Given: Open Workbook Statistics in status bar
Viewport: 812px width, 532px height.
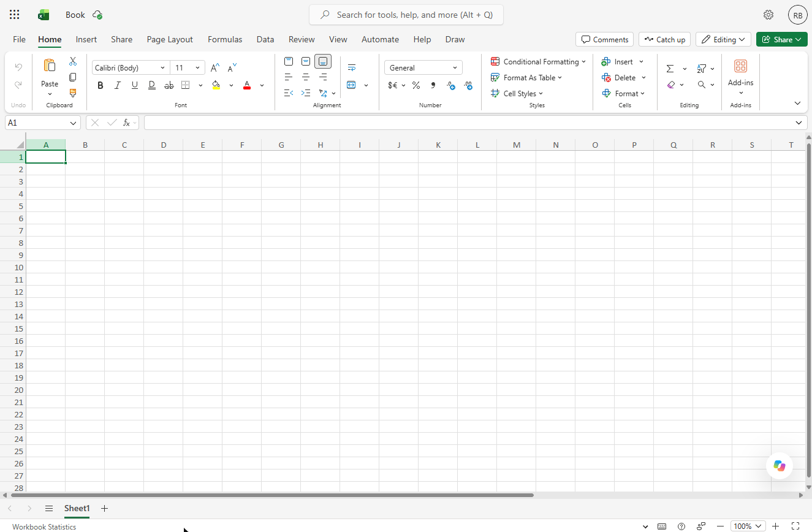Looking at the screenshot, I should point(44,526).
